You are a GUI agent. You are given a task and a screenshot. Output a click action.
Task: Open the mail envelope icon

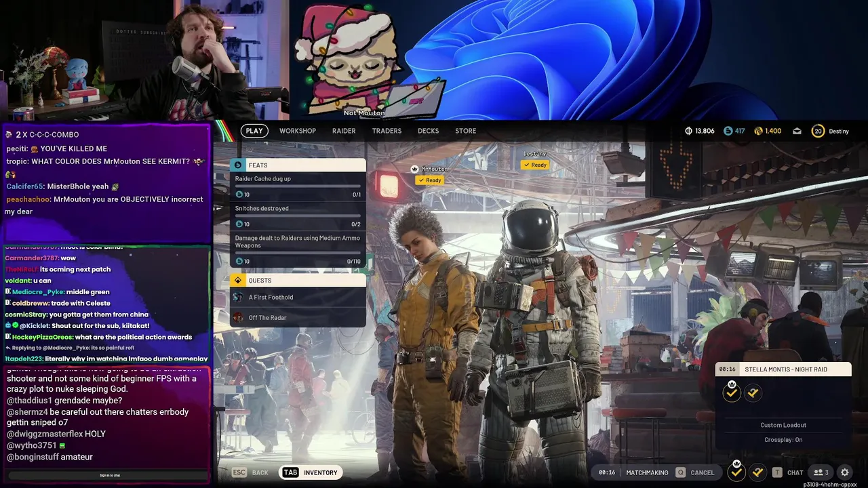coord(797,131)
